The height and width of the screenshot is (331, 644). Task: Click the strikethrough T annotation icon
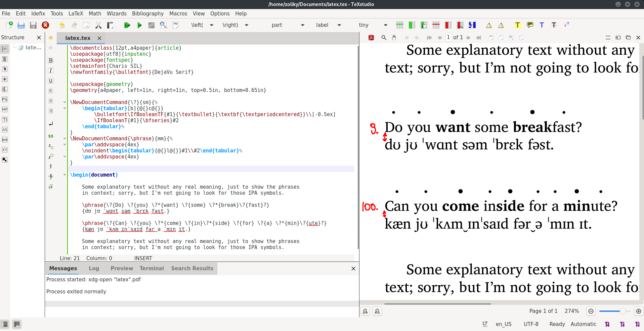coord(554,25)
